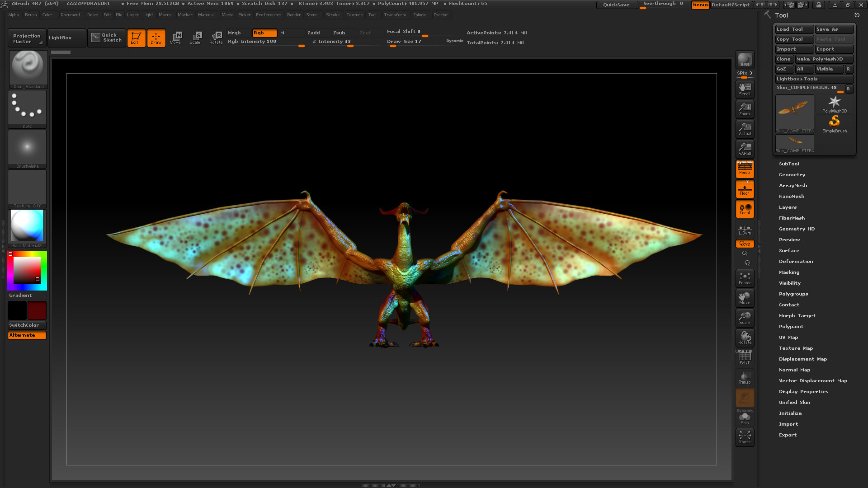The height and width of the screenshot is (488, 868).
Task: Click the Make PolyMesh3D button
Action: click(x=824, y=59)
